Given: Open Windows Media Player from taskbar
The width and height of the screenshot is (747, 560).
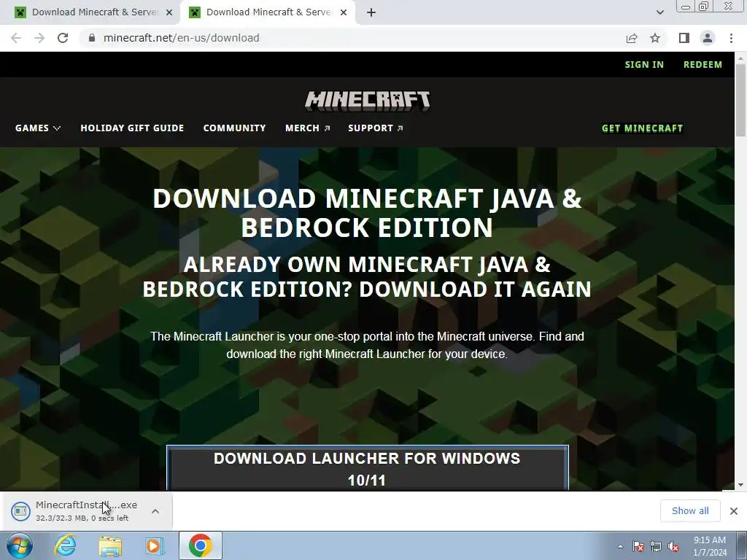Looking at the screenshot, I should 155,545.
